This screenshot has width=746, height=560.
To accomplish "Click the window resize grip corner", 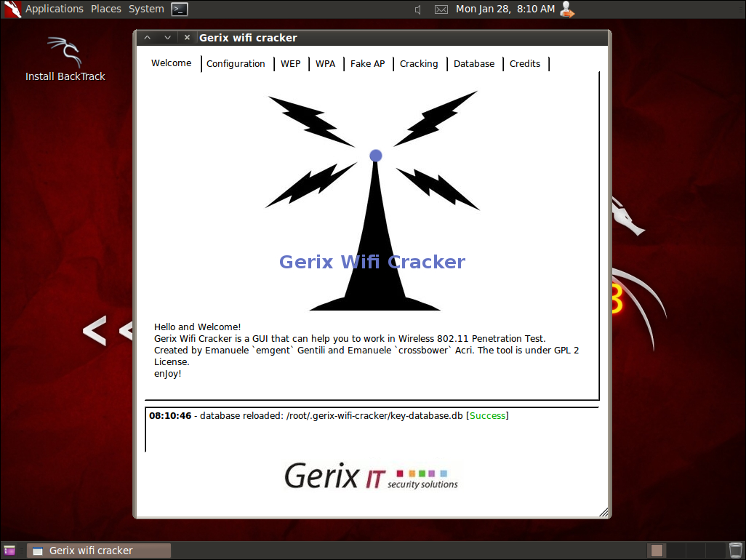I will pyautogui.click(x=603, y=512).
